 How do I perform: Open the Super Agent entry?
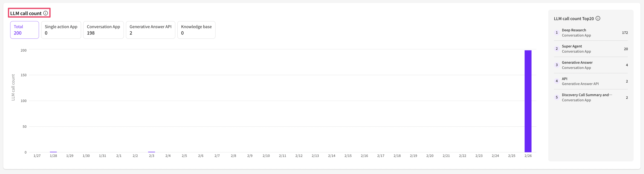pyautogui.click(x=572, y=46)
